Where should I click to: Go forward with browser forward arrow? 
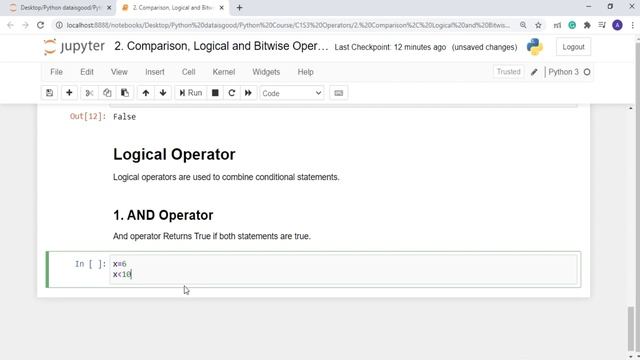(25, 25)
